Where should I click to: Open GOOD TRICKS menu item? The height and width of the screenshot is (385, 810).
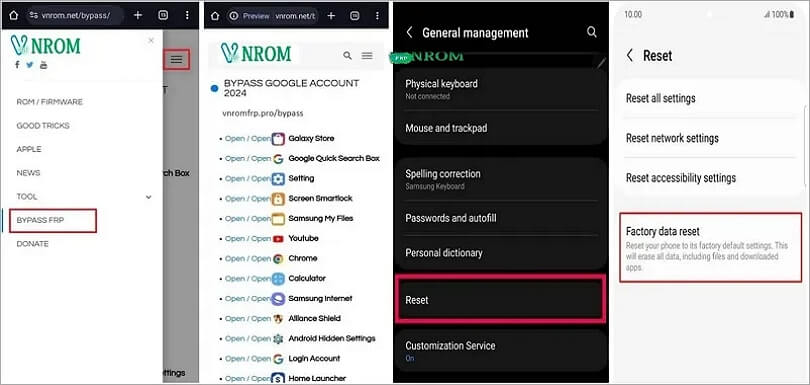click(43, 126)
